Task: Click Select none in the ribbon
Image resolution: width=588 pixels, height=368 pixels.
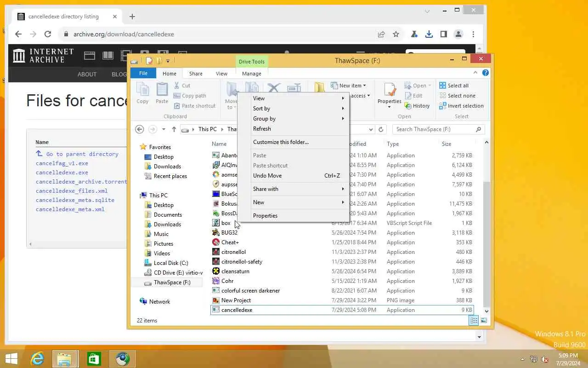Action: 457,96
